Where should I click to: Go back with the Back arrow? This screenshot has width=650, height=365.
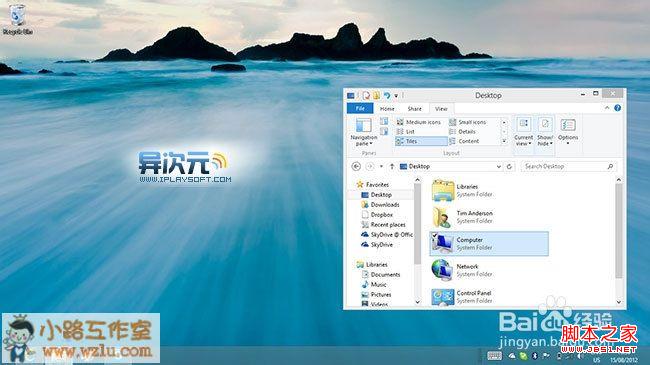356,166
